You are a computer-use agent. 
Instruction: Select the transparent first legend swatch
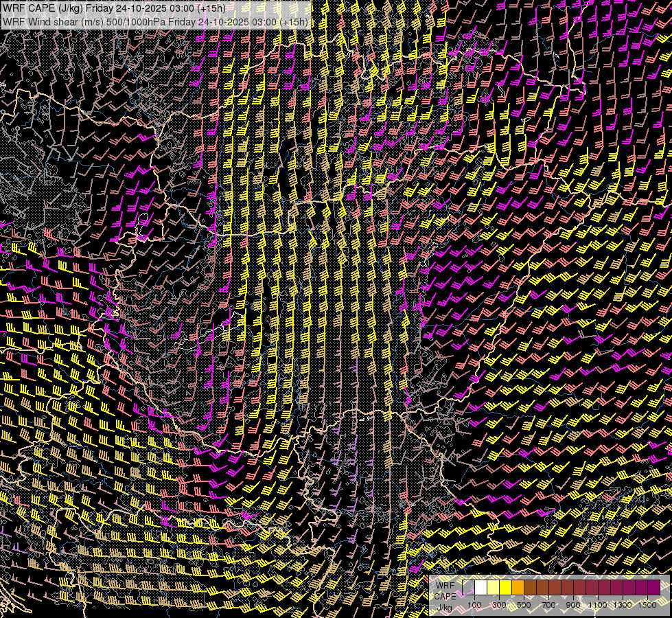pos(469,587)
